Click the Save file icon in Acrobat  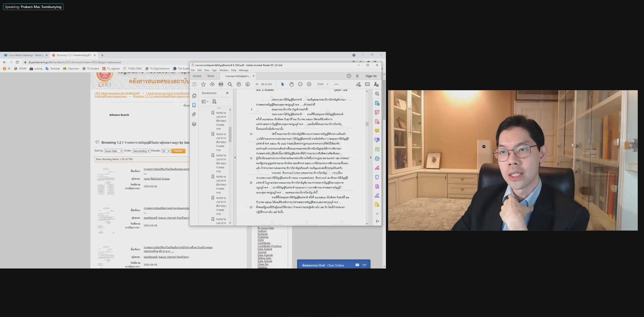[x=194, y=84]
